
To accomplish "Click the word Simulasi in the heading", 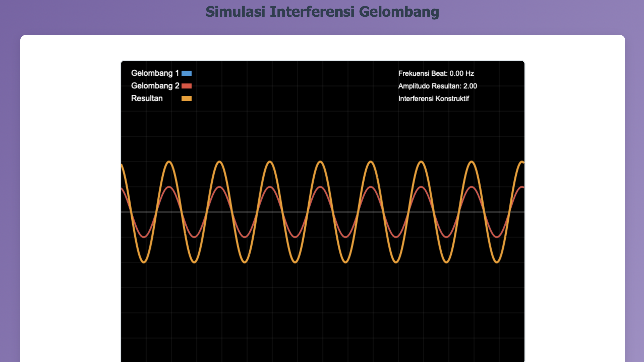I will 235,12.
